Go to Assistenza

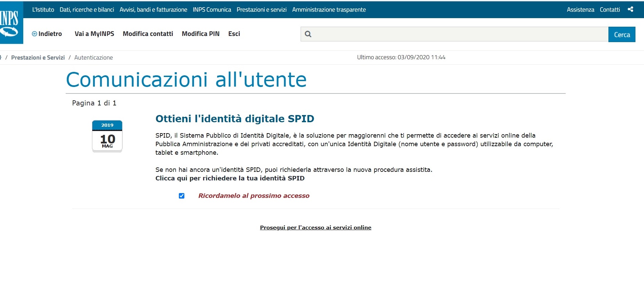click(x=580, y=10)
